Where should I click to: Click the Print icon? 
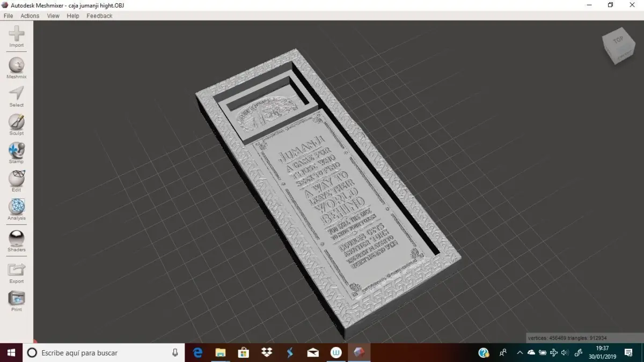(x=17, y=298)
